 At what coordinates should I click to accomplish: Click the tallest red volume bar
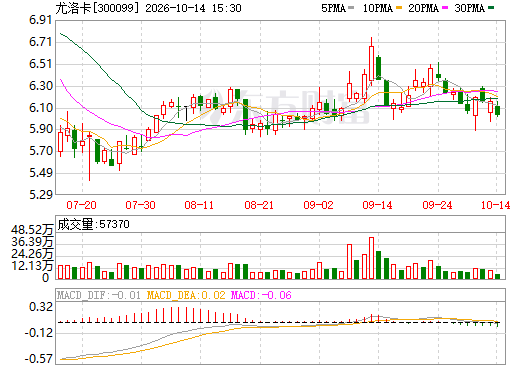pyautogui.click(x=371, y=258)
